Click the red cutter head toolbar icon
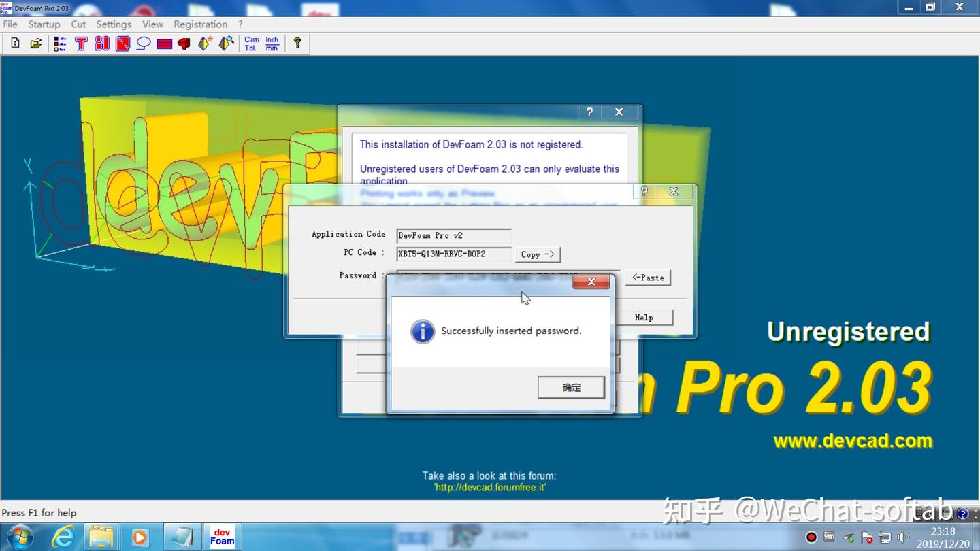The height and width of the screenshot is (551, 980). pos(184,42)
